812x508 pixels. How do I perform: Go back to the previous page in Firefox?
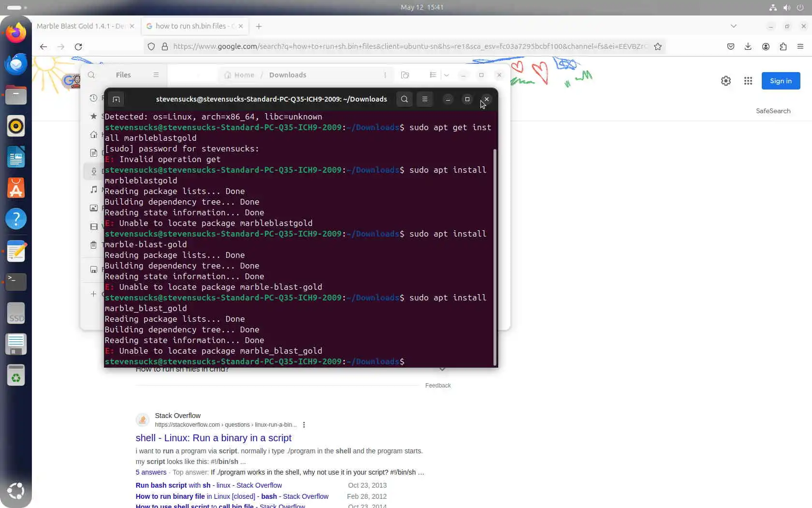[x=43, y=46]
